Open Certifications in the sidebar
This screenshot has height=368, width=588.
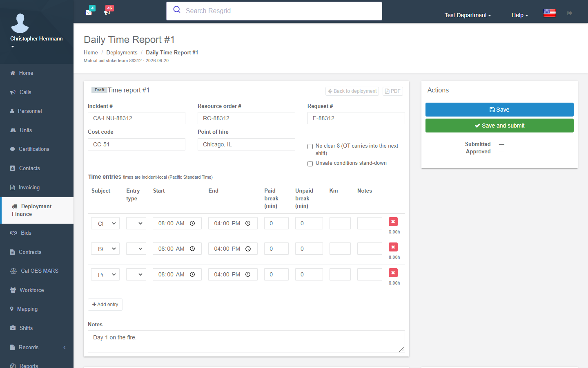(37, 149)
